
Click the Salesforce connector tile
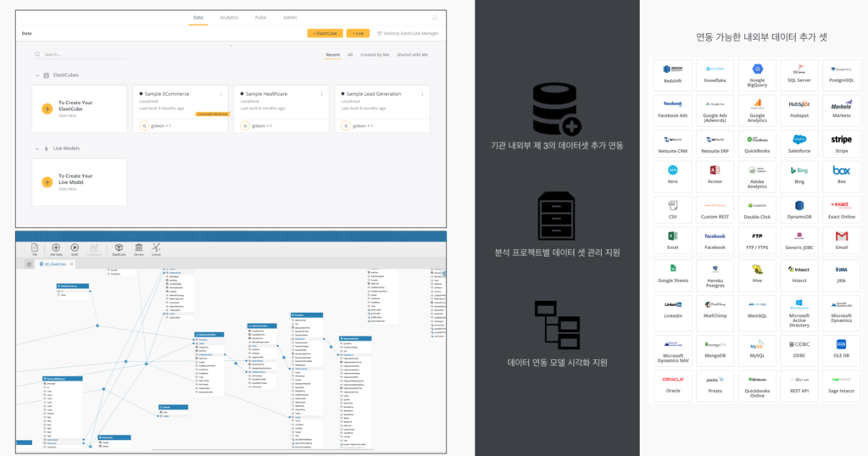click(x=799, y=145)
